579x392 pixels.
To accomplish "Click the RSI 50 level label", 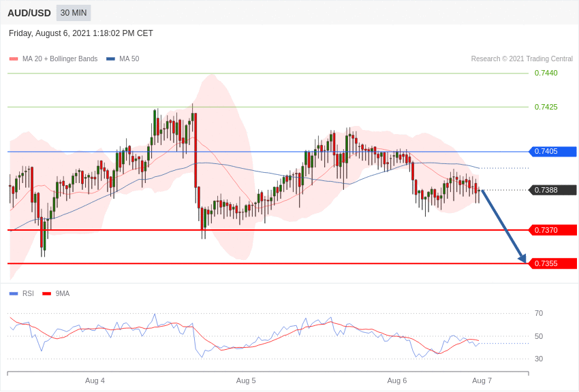I will point(539,336).
